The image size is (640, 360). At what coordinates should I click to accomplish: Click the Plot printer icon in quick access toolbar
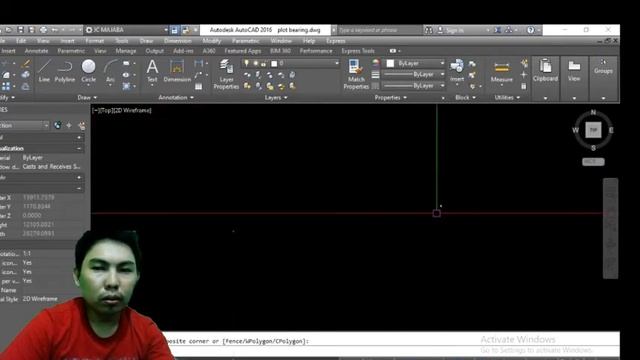pyautogui.click(x=43, y=30)
